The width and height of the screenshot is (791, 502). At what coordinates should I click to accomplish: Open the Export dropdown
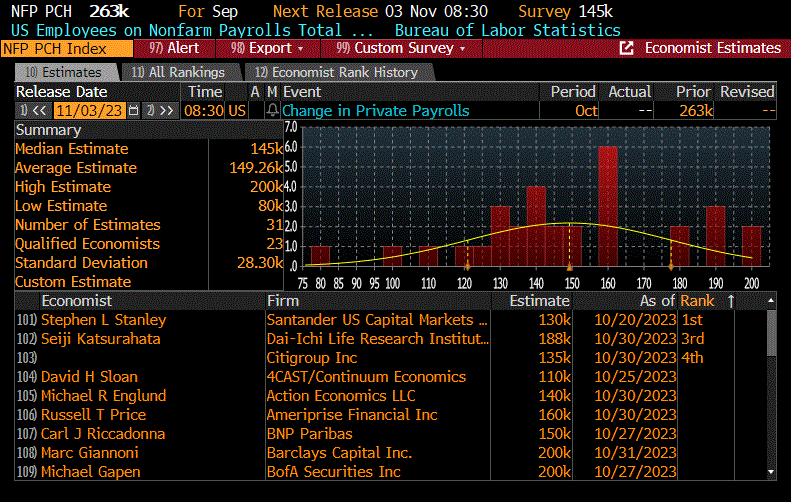click(x=268, y=48)
